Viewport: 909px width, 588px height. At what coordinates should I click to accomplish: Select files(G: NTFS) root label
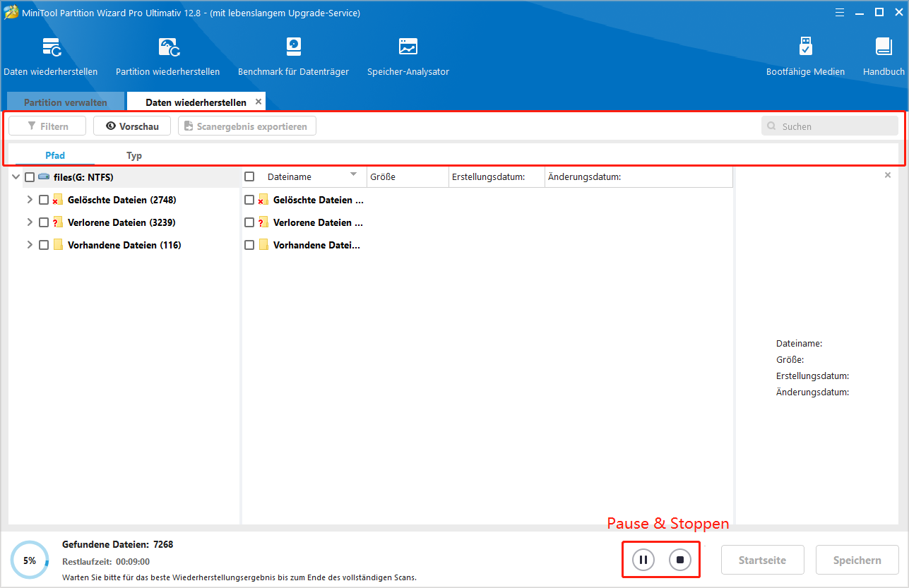pyautogui.click(x=83, y=177)
